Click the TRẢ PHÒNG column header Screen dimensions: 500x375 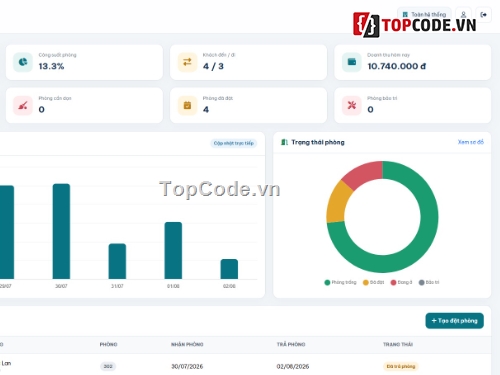click(x=291, y=344)
